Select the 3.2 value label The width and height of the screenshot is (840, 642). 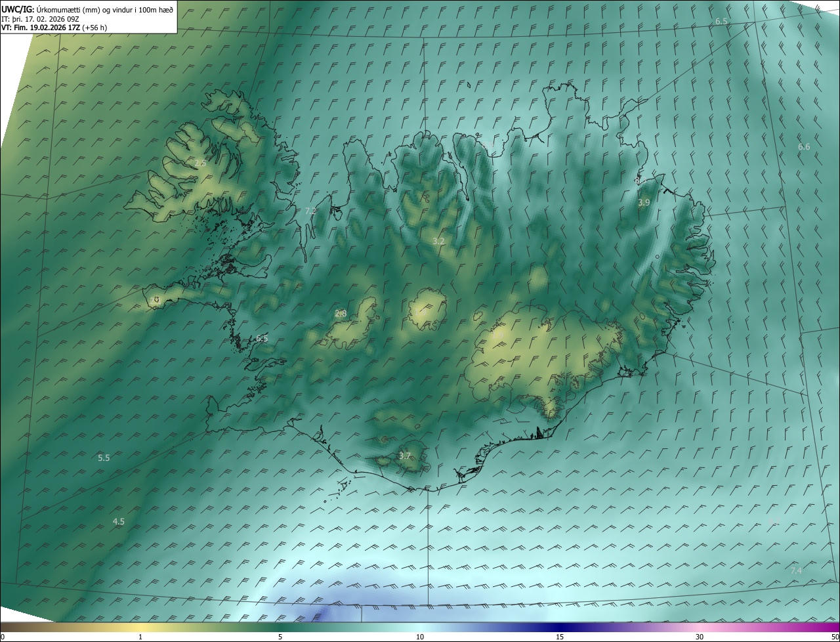click(x=438, y=242)
